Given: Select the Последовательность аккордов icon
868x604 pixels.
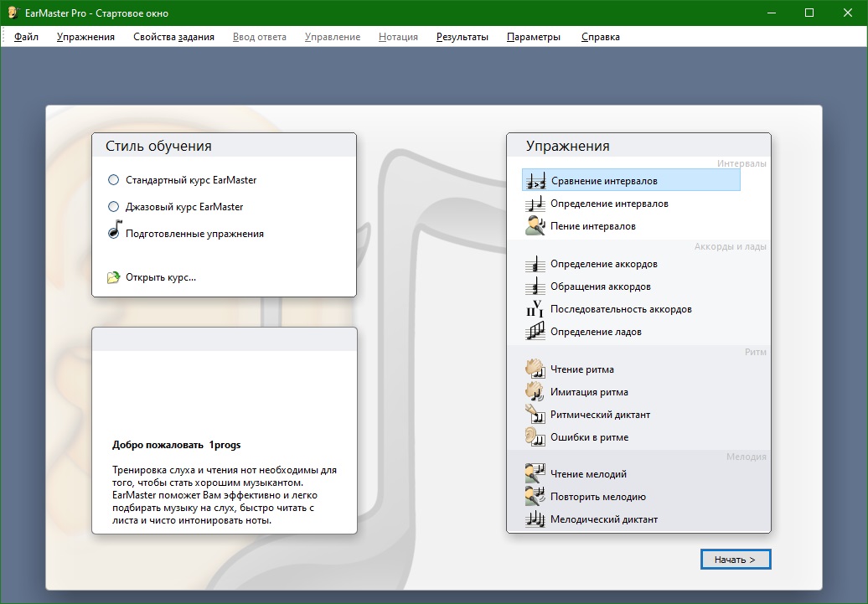Looking at the screenshot, I should point(535,309).
